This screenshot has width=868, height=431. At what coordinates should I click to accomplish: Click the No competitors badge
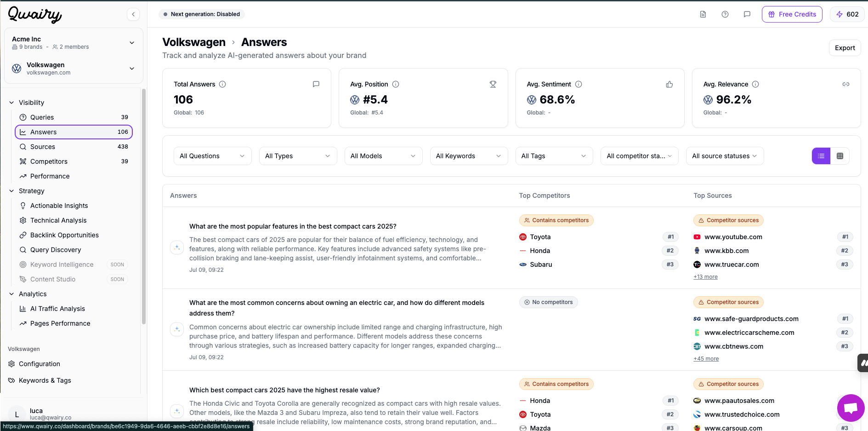548,302
